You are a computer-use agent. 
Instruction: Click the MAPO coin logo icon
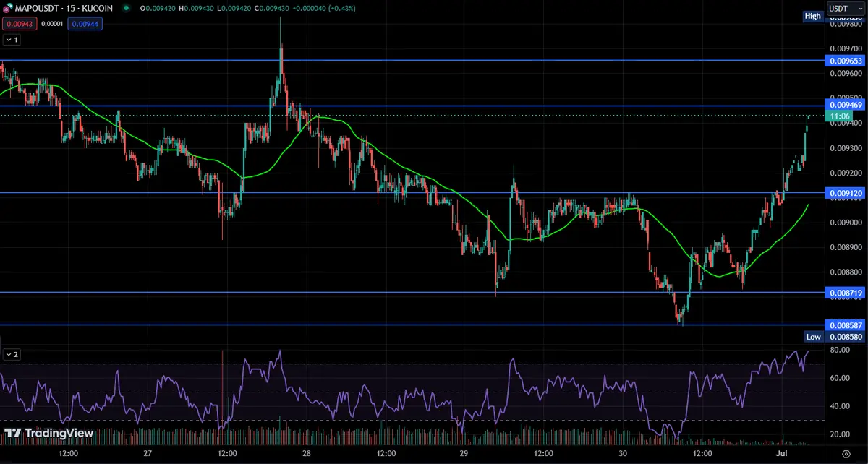[8, 9]
